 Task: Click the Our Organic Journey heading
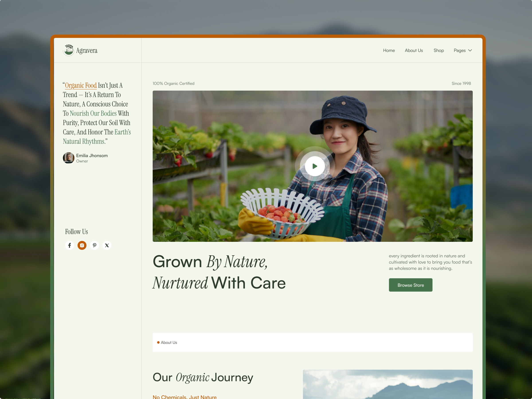[203, 377]
